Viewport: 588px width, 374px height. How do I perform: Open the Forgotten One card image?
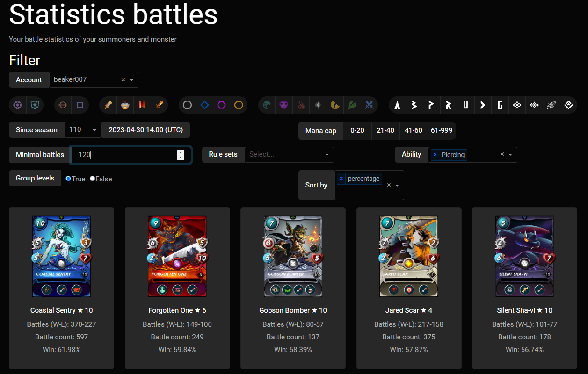coord(177,256)
